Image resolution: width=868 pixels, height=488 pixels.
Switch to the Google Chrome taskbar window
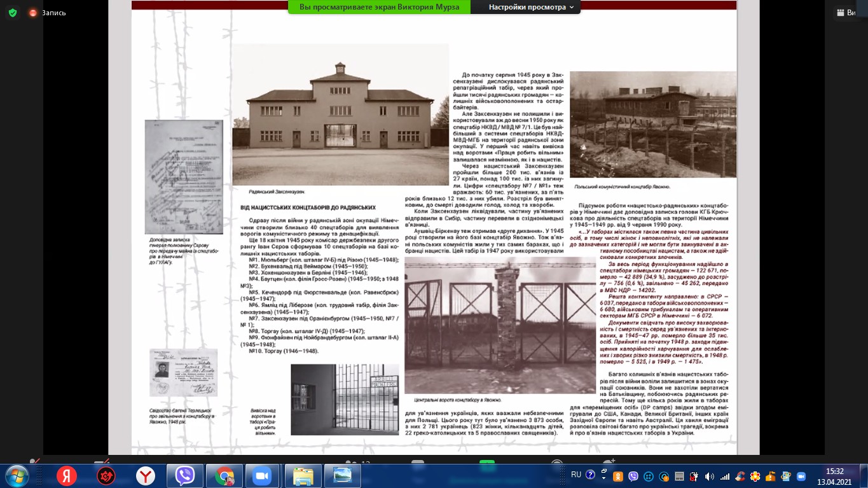224,476
